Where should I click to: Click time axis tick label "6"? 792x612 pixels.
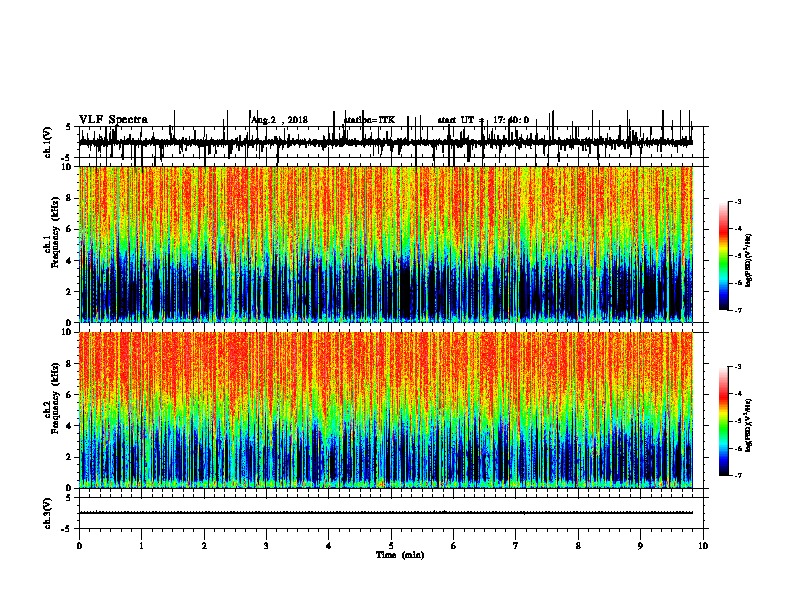coord(454,546)
